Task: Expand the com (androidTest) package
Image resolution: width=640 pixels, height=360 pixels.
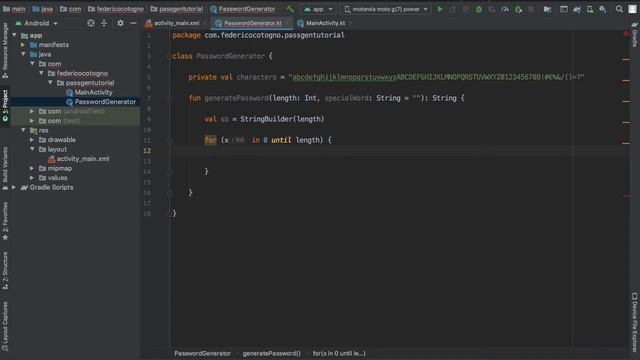Action: [x=32, y=111]
